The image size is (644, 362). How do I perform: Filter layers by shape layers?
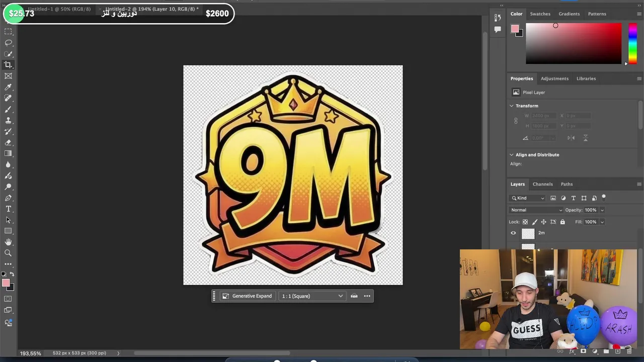click(584, 198)
